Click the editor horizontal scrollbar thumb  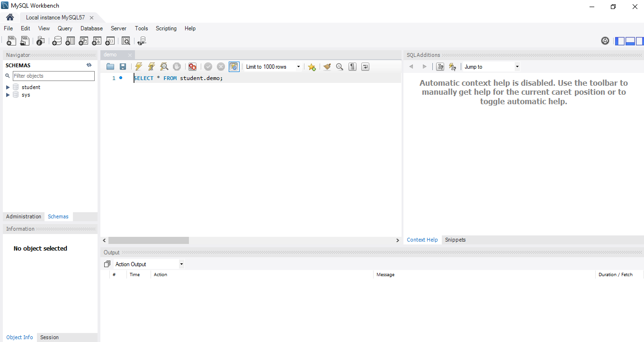pos(149,240)
